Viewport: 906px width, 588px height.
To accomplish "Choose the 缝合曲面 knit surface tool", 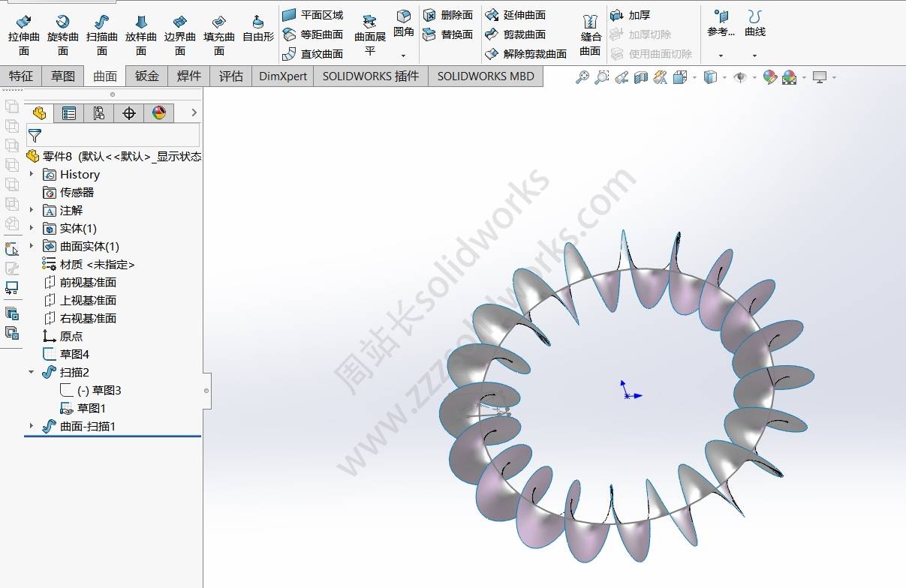I will 591,34.
